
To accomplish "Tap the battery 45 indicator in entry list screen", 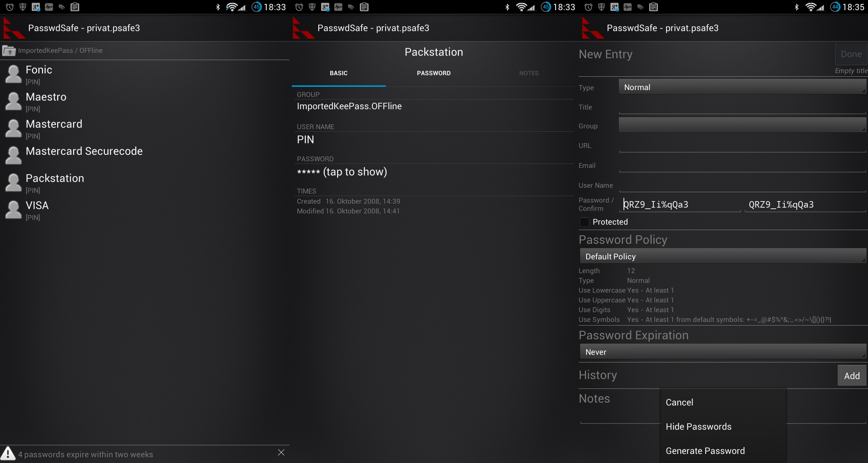I will coord(256,7).
